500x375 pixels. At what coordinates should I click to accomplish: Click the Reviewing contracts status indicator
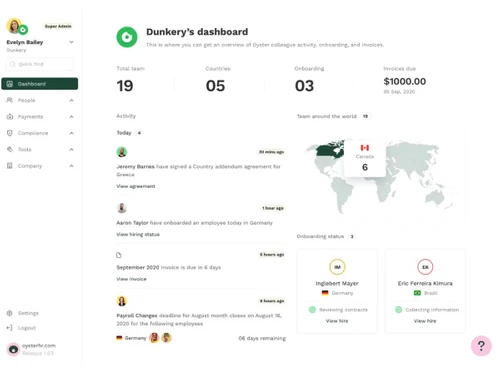coord(312,310)
